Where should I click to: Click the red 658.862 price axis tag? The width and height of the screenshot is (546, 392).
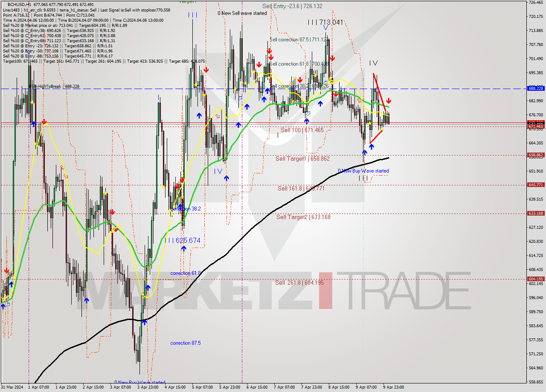pos(536,155)
